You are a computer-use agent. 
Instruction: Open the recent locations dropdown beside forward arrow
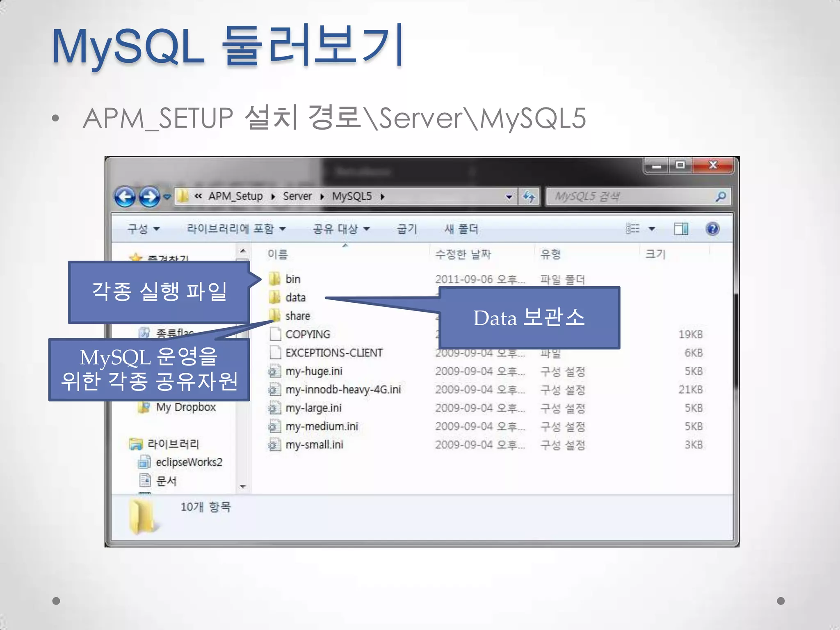pos(167,197)
